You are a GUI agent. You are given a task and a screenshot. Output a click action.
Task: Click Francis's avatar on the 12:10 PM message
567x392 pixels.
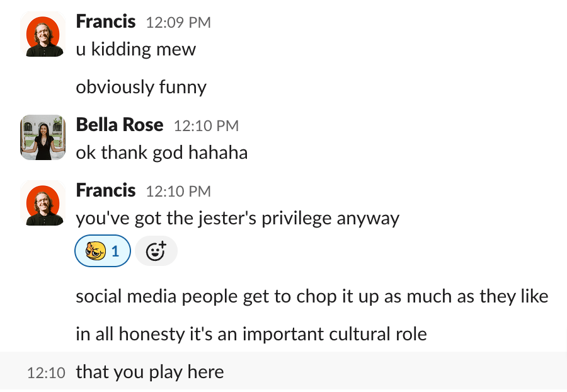tap(43, 203)
